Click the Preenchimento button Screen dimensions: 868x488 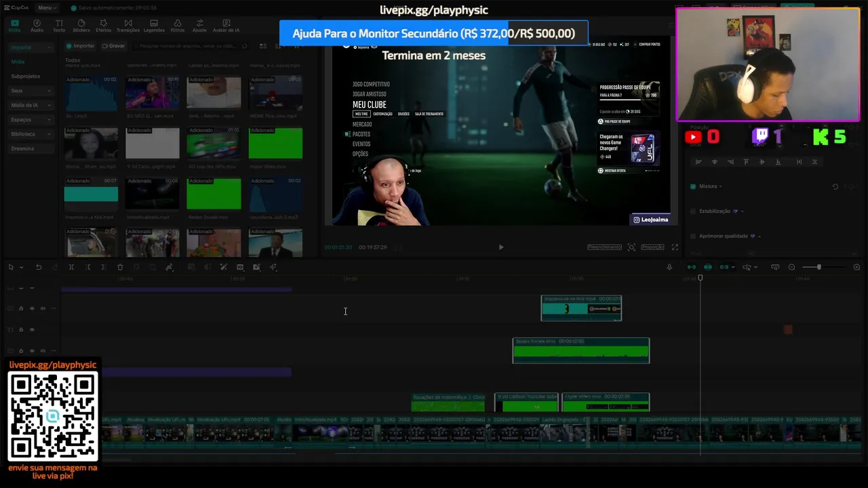604,247
